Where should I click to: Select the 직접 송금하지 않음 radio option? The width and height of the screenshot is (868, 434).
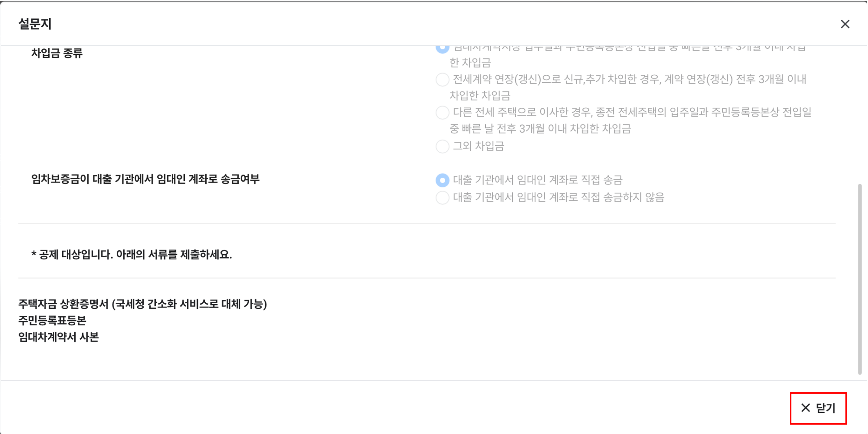pyautogui.click(x=442, y=197)
